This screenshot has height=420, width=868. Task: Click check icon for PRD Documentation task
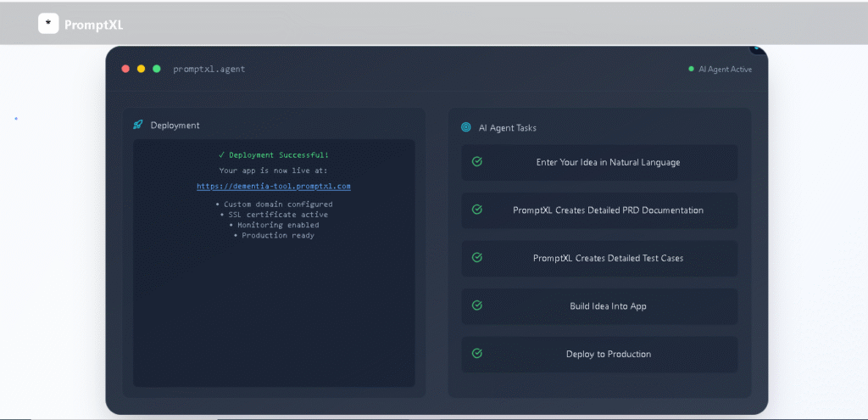tap(476, 210)
